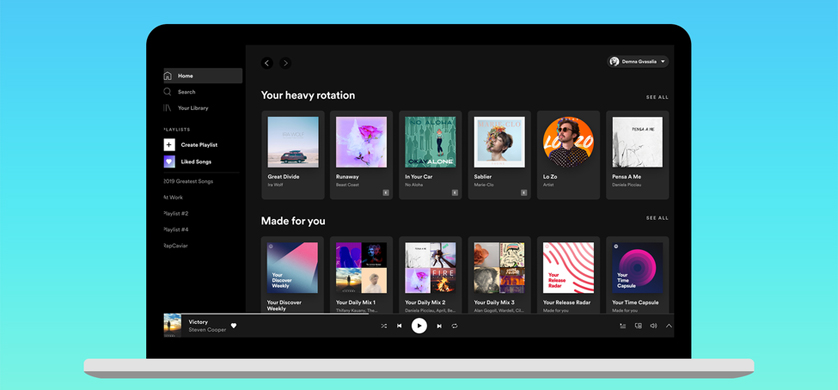
Task: Click the Daniela Picciau artist name
Action: coord(626,185)
